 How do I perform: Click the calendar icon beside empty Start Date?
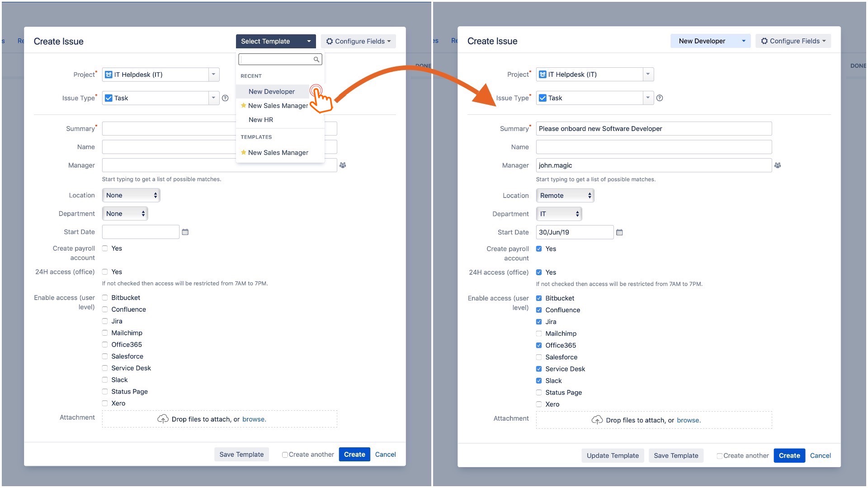click(x=185, y=232)
